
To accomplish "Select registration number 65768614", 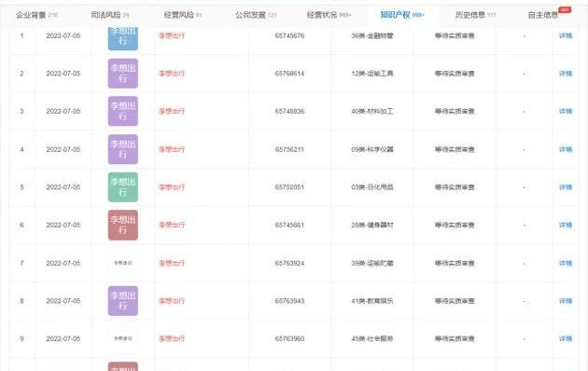I will click(x=289, y=74).
